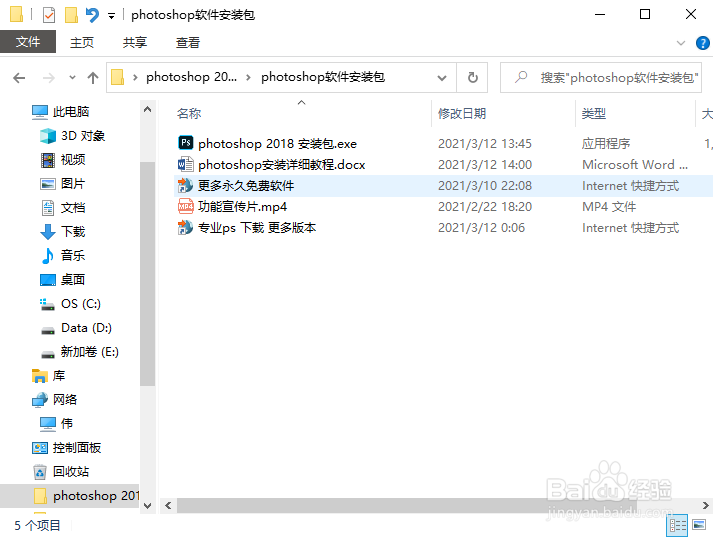
Task: Click the Undo icon in title bar
Action: tap(92, 15)
